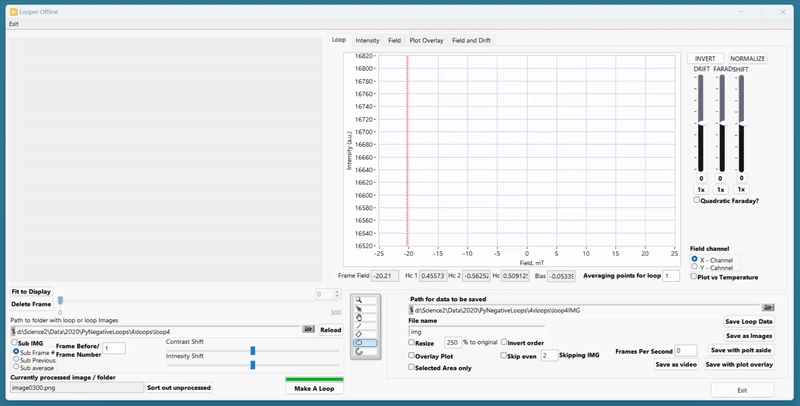Open the Field tab
The width and height of the screenshot is (800, 406).
(394, 40)
